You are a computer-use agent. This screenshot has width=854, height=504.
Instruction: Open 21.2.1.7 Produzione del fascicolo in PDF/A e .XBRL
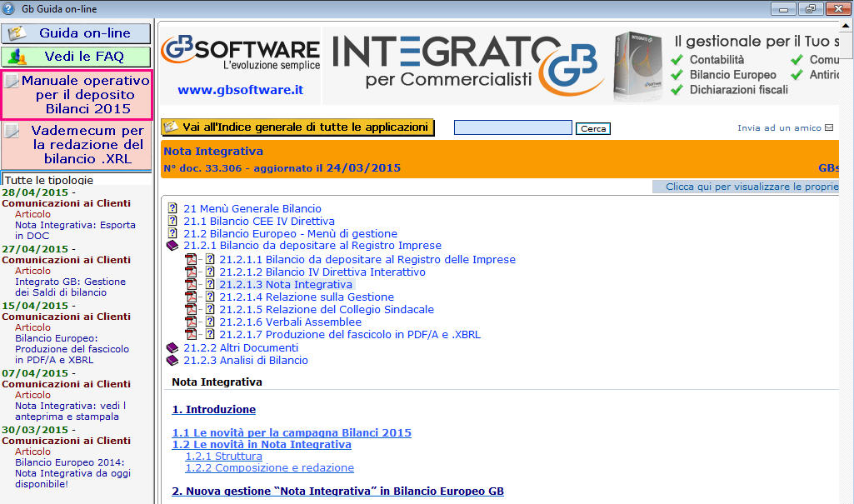350,335
